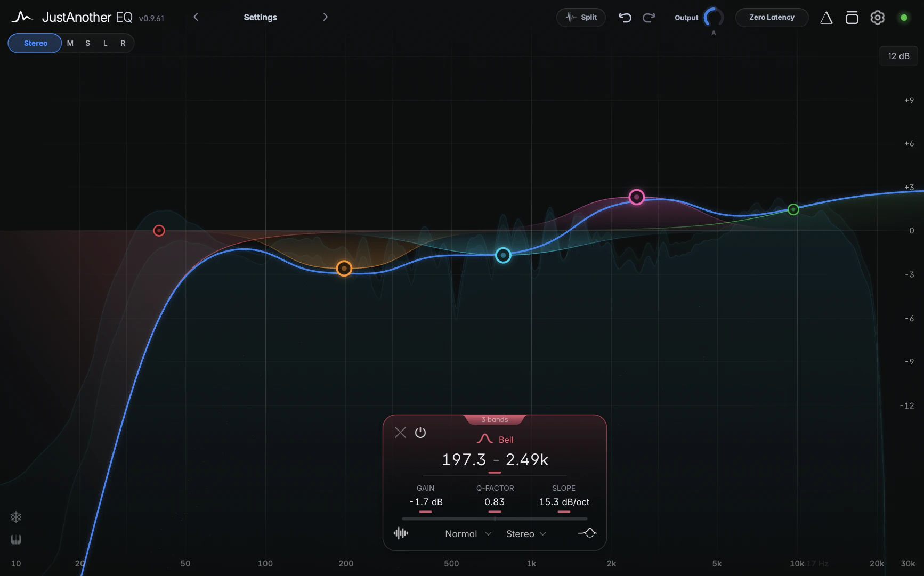Image resolution: width=924 pixels, height=576 pixels.
Task: Click the Output gain knob
Action: coord(714,18)
